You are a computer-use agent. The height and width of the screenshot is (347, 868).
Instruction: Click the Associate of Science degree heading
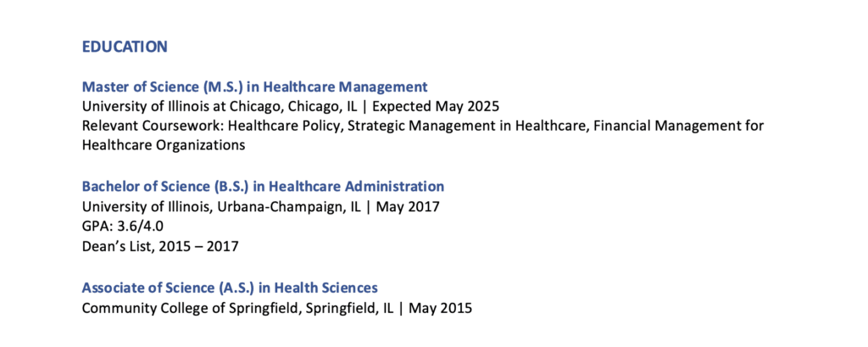click(230, 287)
